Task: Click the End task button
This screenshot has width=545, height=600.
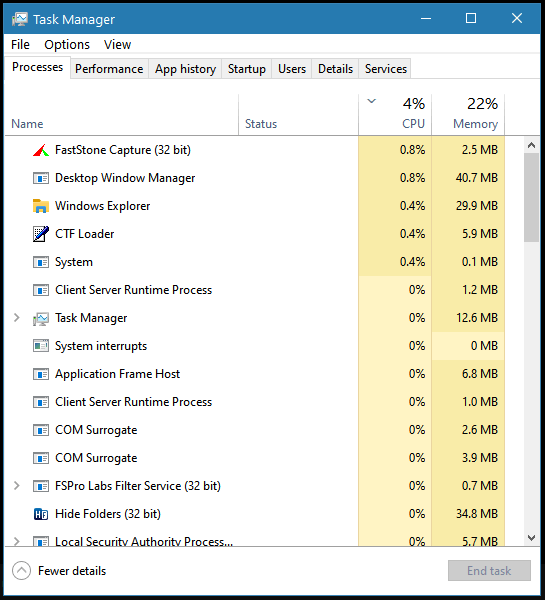Action: pos(489,571)
